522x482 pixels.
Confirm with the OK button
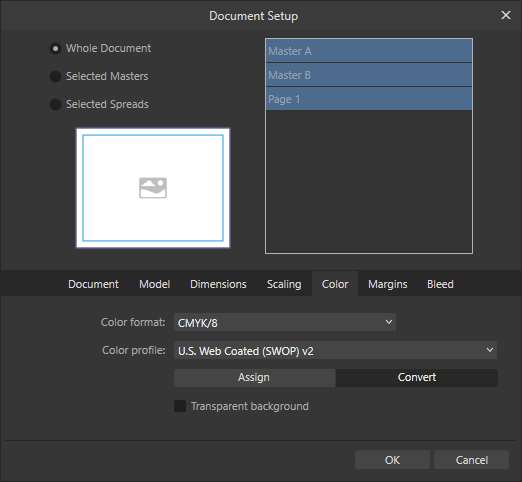pyautogui.click(x=392, y=460)
